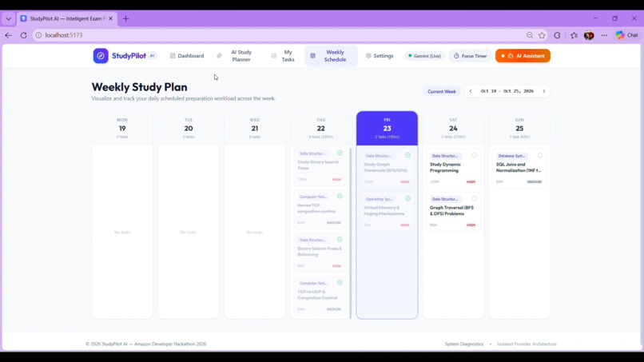
Task: Uncheck Revise TCP congestion control task
Action: coord(340,196)
